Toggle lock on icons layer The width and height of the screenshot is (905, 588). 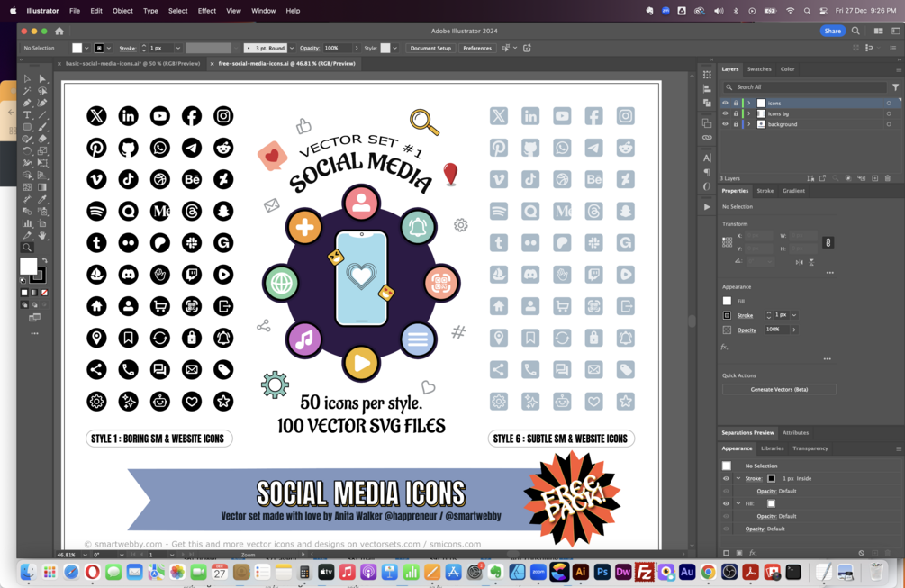click(736, 104)
